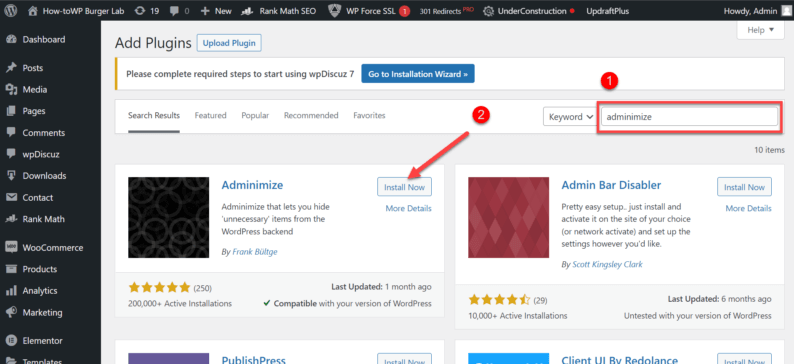The image size is (794, 364).
Task: Open the Admin Bar Disabler title link
Action: [611, 185]
